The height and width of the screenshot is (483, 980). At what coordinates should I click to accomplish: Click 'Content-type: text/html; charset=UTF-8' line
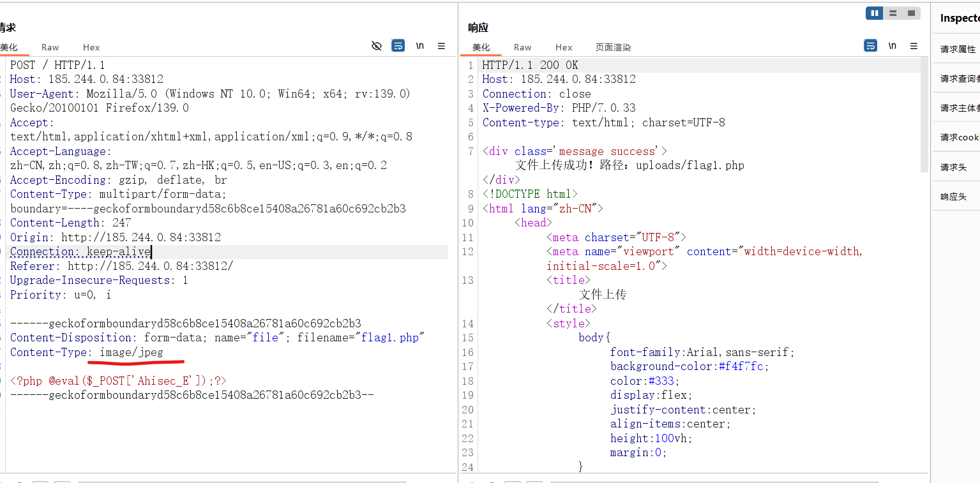point(604,123)
